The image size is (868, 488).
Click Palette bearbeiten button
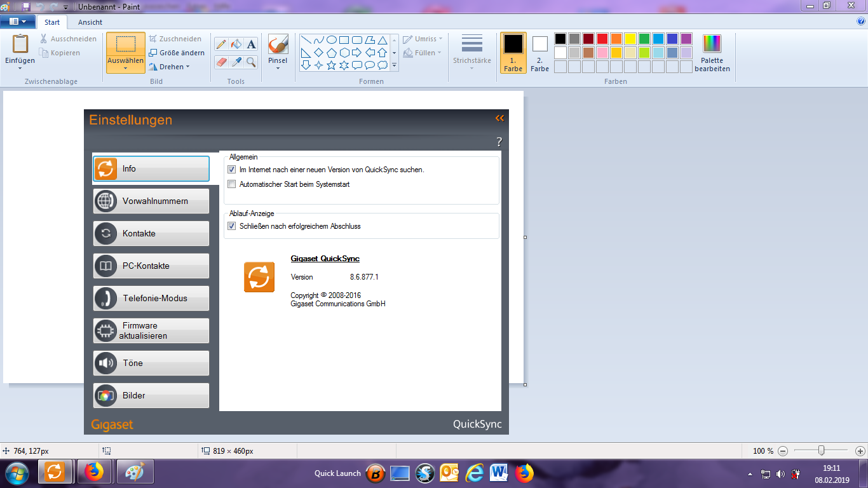click(x=712, y=53)
